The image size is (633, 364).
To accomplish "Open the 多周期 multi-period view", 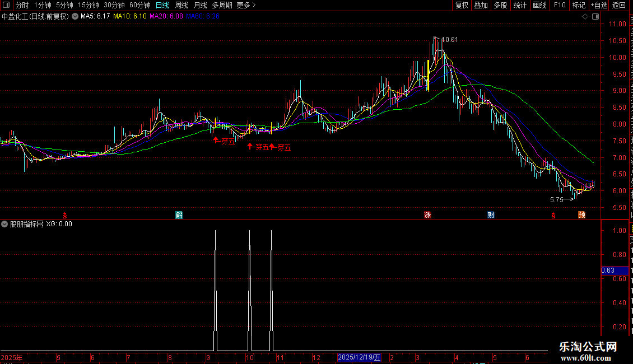I will pos(222,5).
